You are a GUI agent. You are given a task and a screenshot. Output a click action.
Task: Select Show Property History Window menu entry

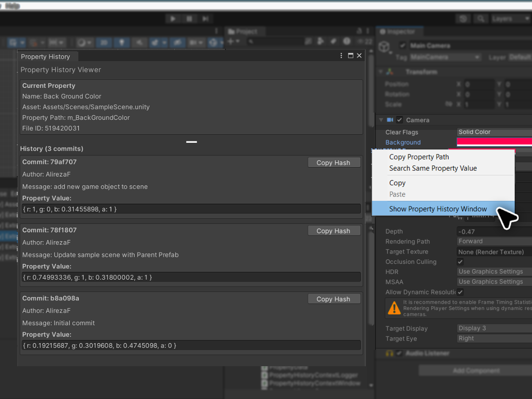pyautogui.click(x=443, y=209)
